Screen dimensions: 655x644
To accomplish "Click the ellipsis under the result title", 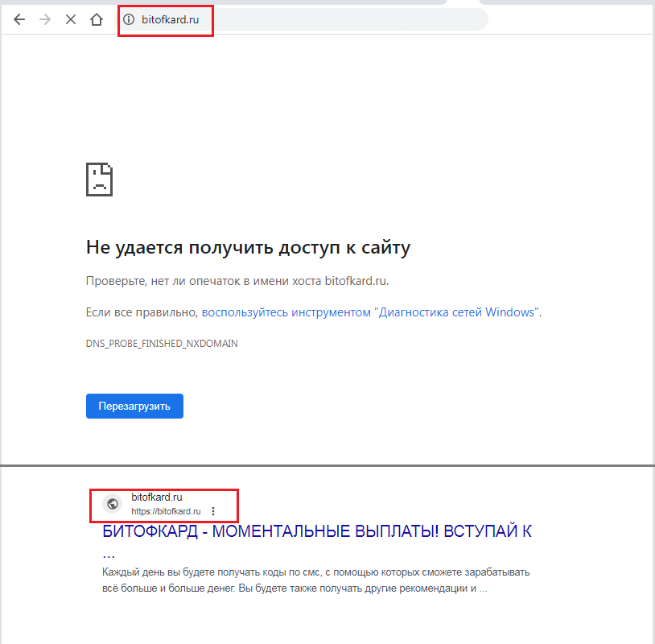I will [109, 555].
